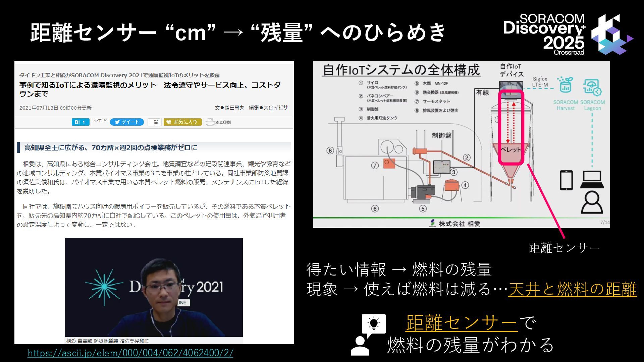Click the Sigfox LTE-M label
This screenshot has width=644, height=362.
coord(540,82)
